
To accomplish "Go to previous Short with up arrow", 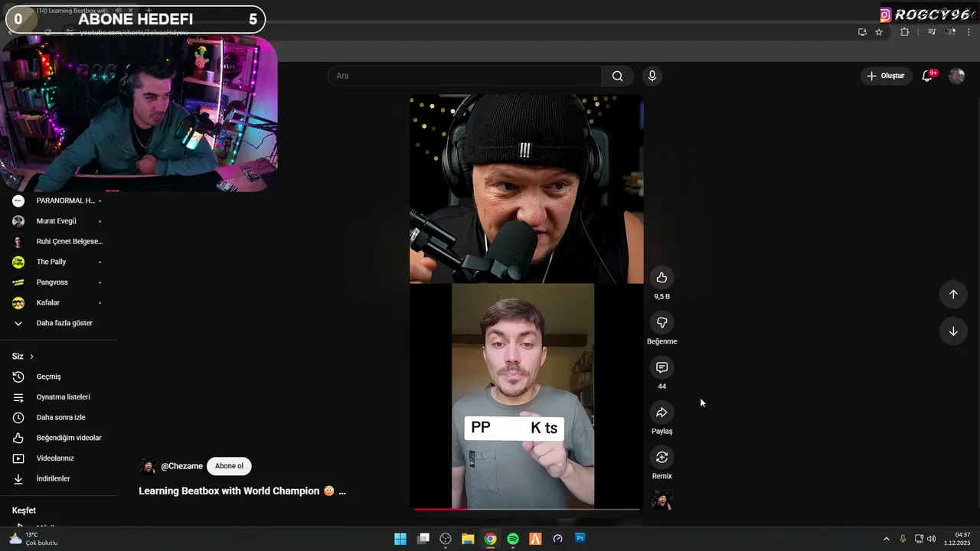I will pos(953,295).
